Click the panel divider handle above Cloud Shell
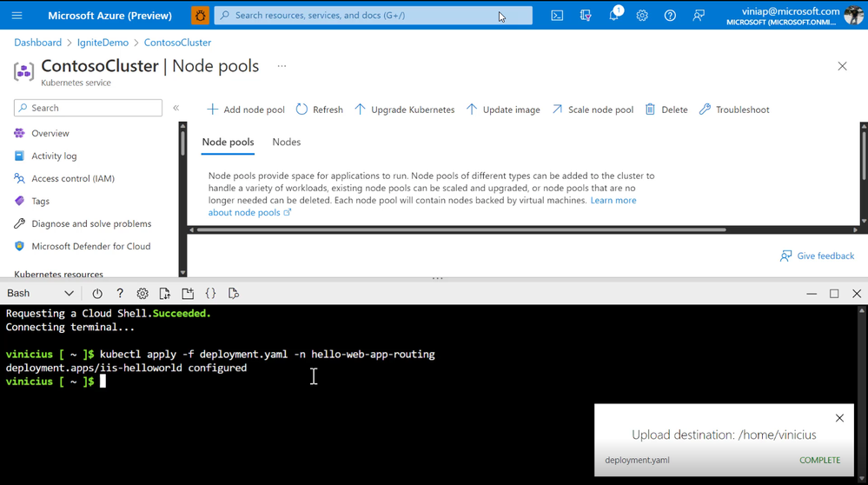Image resolution: width=868 pixels, height=485 pixels. coord(437,278)
